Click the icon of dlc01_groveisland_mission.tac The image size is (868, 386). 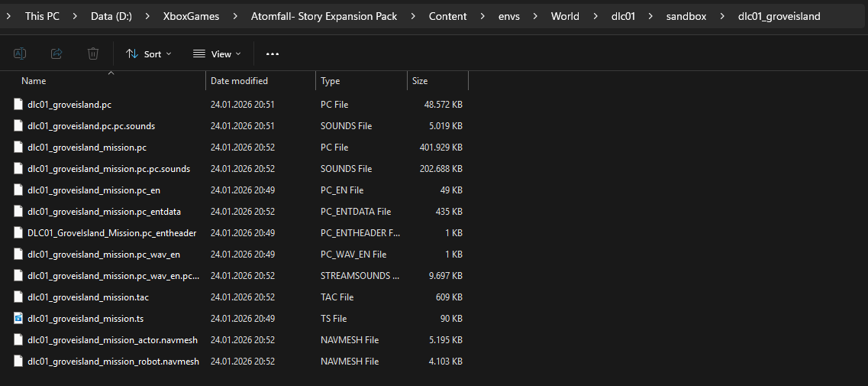19,297
